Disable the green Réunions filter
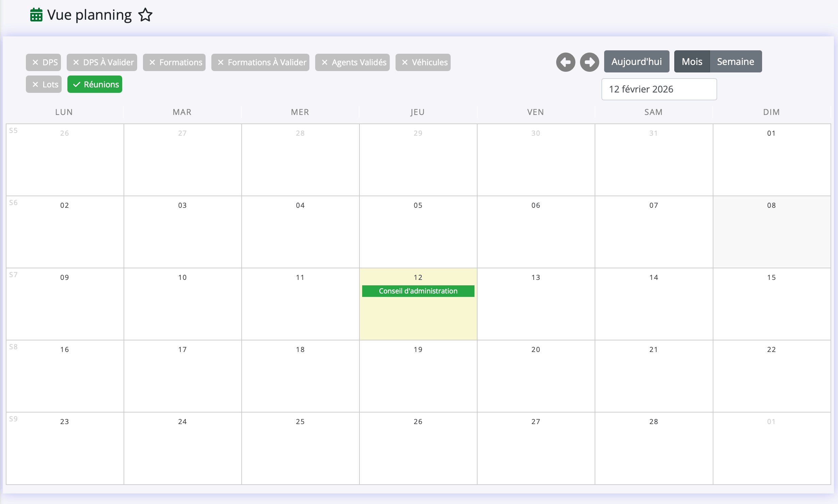The width and height of the screenshot is (838, 504). click(95, 84)
